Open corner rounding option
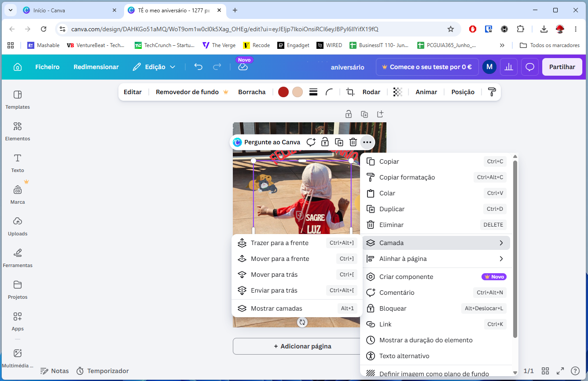588x381 pixels. 329,92
